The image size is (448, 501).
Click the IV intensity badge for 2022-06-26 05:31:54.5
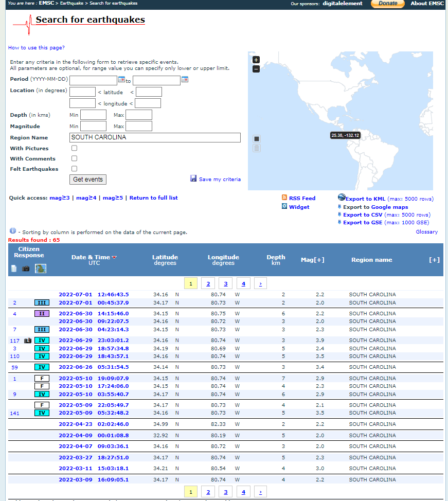tap(42, 367)
